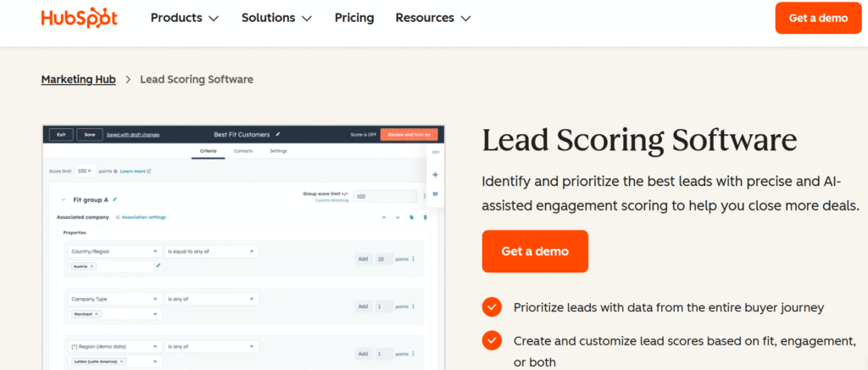This screenshot has height=370, width=868.
Task: Open the Learn more link
Action: point(136,171)
